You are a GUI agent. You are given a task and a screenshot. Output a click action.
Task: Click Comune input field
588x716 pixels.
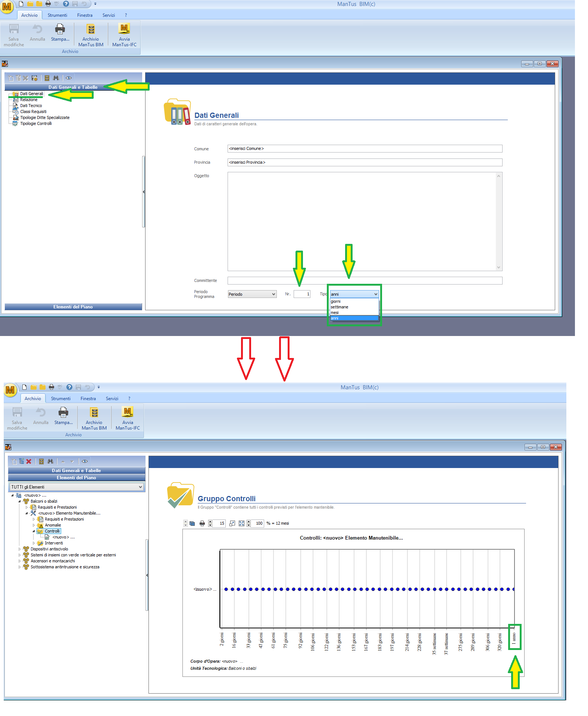click(365, 149)
